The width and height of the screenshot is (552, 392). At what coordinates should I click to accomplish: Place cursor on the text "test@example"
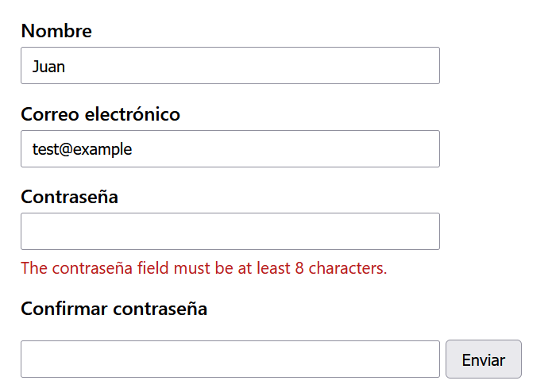(82, 149)
